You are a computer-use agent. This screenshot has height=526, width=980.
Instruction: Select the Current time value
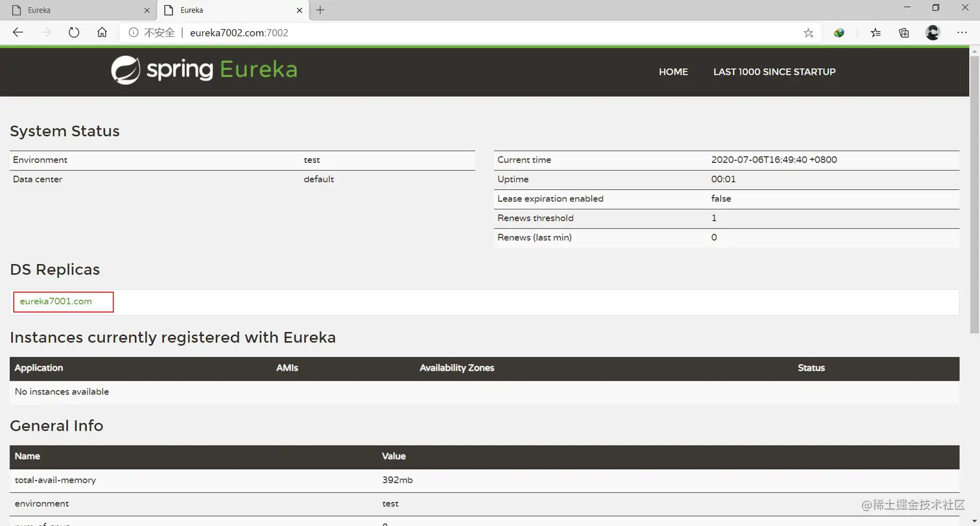774,160
